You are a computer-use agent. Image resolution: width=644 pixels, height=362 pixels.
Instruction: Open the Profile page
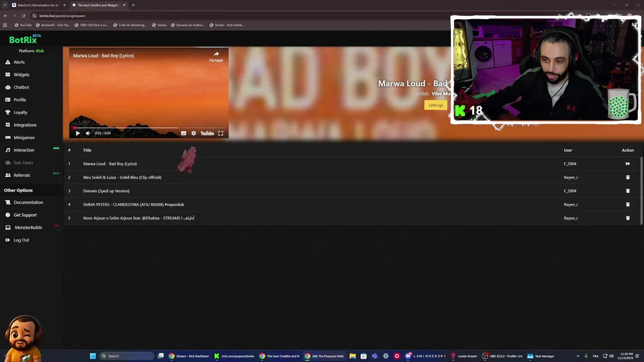pos(20,100)
